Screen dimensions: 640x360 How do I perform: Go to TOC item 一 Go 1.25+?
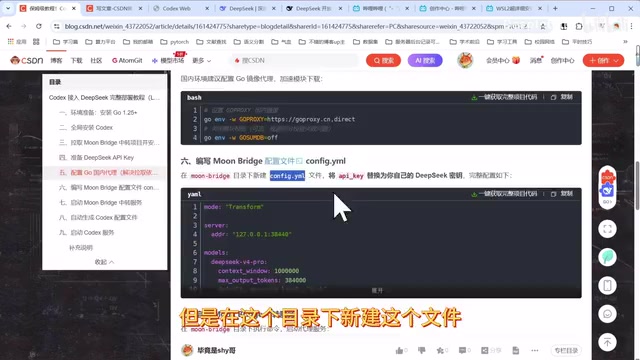click(98, 113)
